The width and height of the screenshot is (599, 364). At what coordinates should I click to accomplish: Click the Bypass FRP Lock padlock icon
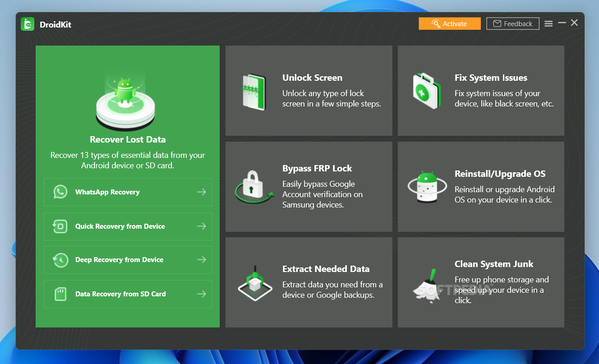click(x=254, y=187)
